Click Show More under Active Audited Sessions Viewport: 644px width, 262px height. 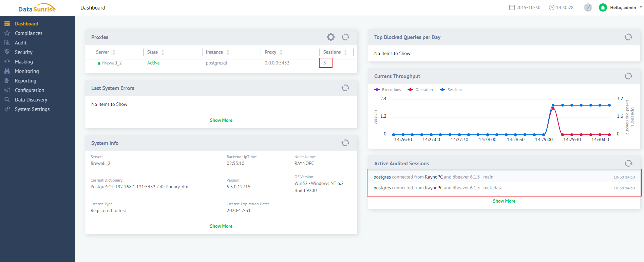pyautogui.click(x=504, y=201)
